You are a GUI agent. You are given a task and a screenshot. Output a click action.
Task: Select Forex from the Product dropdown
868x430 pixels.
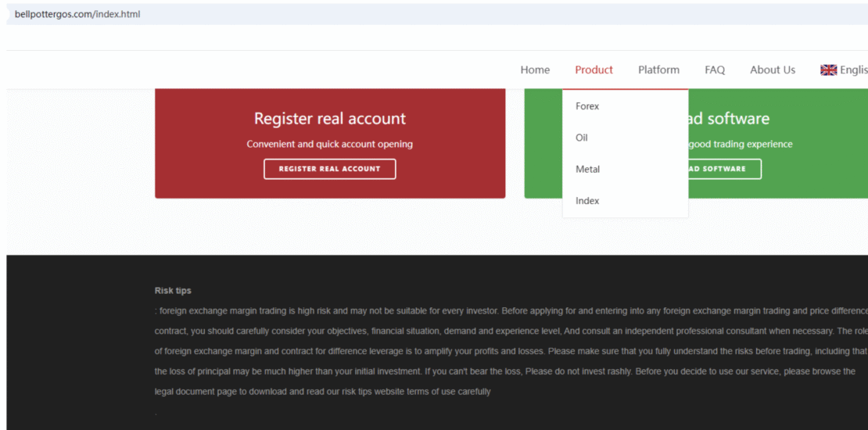[x=587, y=106]
